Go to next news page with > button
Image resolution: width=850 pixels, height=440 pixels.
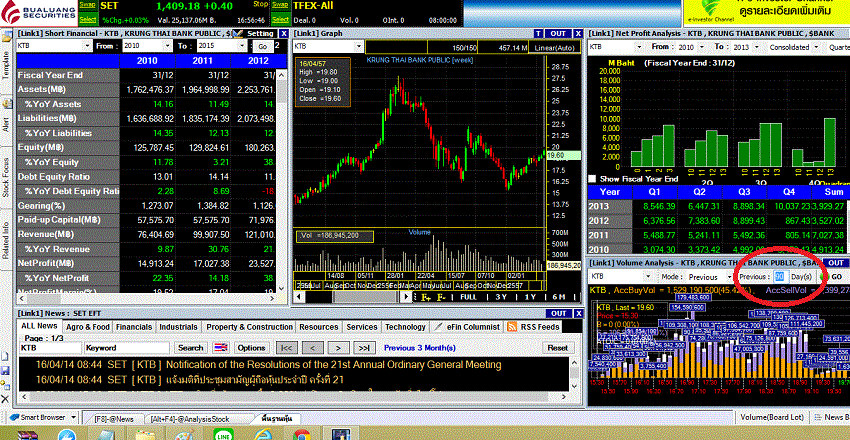point(338,348)
